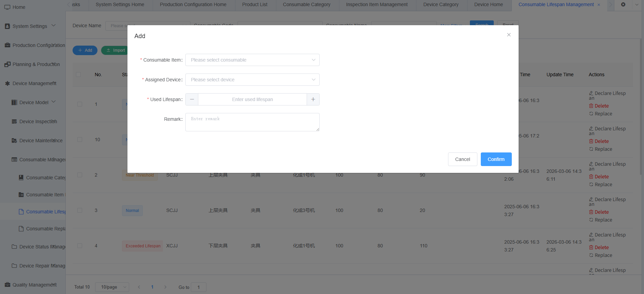Click the Consumable Replacement document icon

tap(21, 229)
